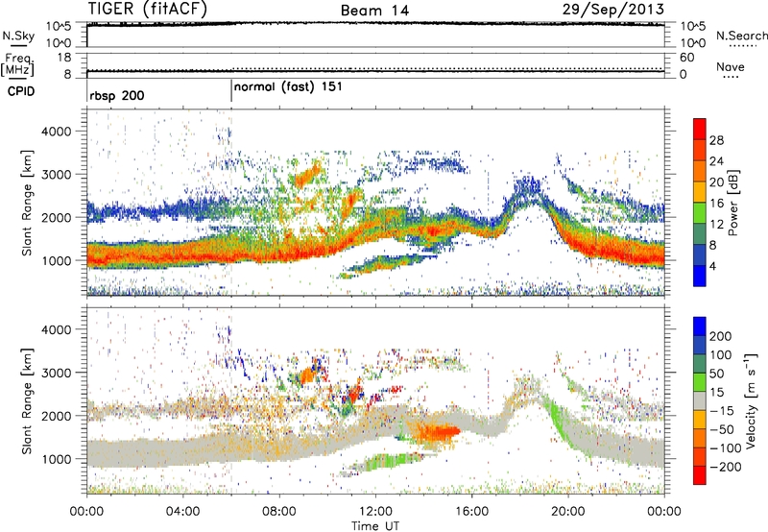This screenshot has height=532, width=768.
Task: Click the "Freq. [MHz]" axis label
Action: pyautogui.click(x=18, y=65)
